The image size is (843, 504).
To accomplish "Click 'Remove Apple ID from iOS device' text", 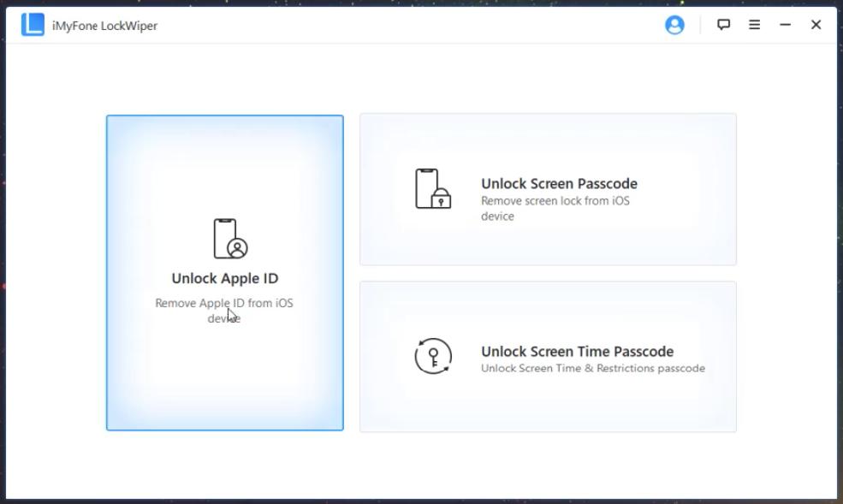I will [x=224, y=311].
